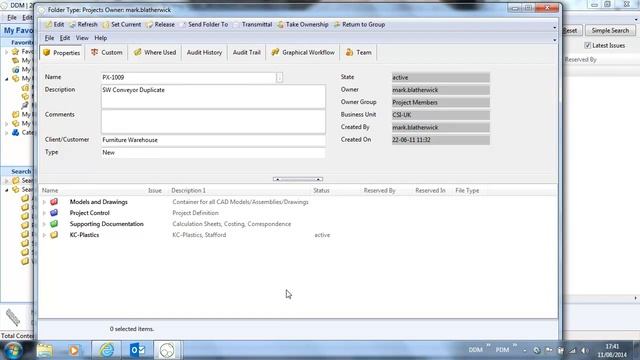This screenshot has width=640, height=360.
Task: Click 'KC-Plastics, Stafford' description text
Action: point(199,235)
